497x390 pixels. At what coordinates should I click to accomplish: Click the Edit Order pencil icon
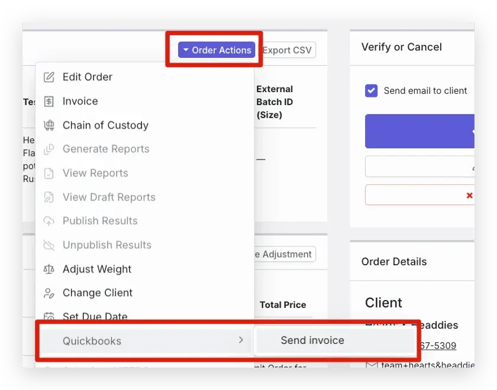49,77
